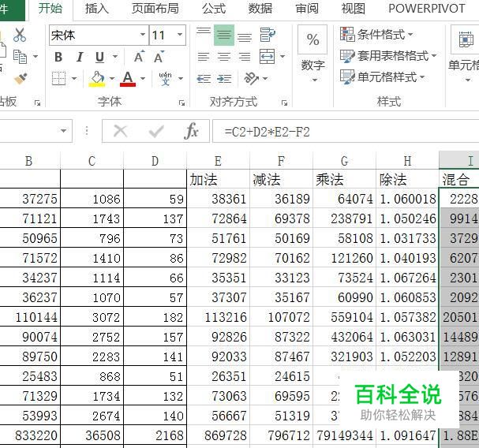Select column B header
Screen dimensions: 479x448
pos(28,161)
